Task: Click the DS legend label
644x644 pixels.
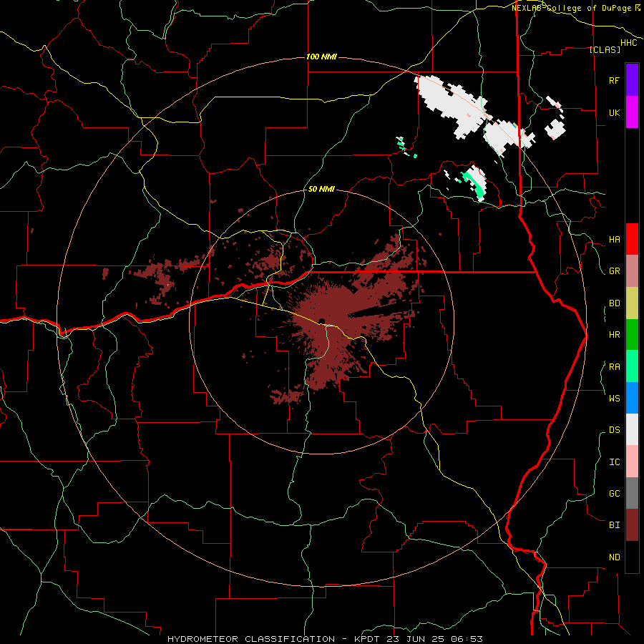Action: [x=614, y=430]
